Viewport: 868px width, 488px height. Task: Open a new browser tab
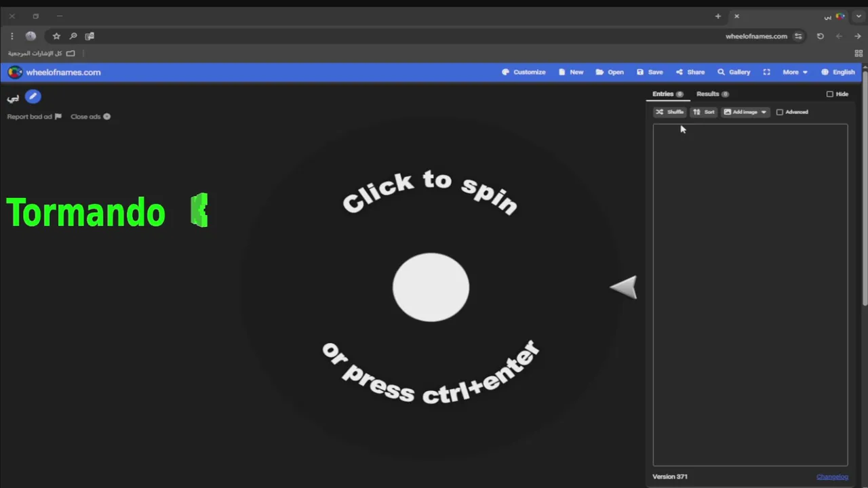(717, 16)
